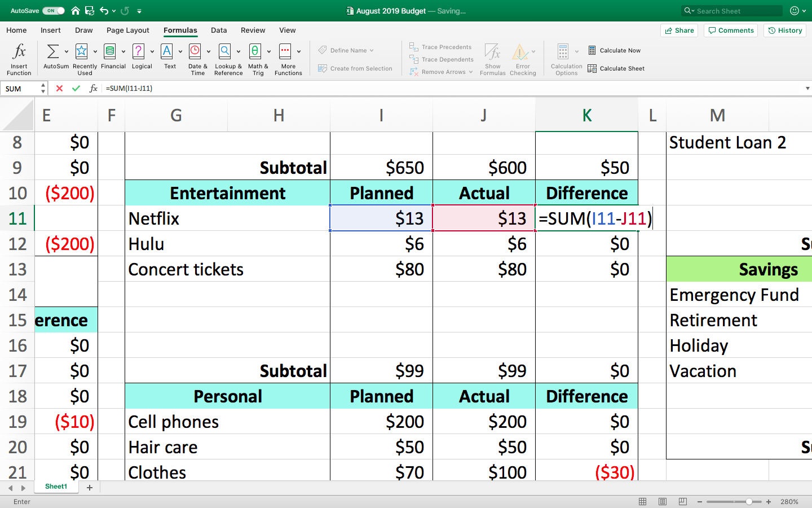This screenshot has width=812, height=508.
Task: Click Show Formulas icon
Action: pyautogui.click(x=493, y=52)
